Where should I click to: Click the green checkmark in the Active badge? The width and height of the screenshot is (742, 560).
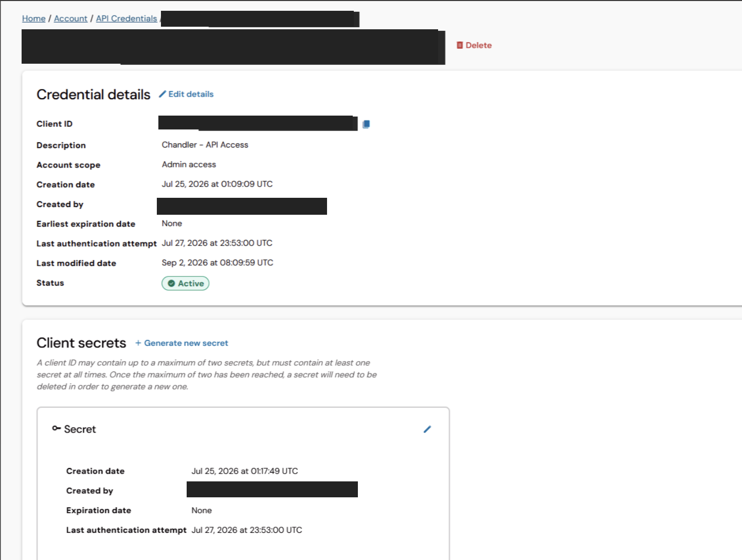click(171, 283)
